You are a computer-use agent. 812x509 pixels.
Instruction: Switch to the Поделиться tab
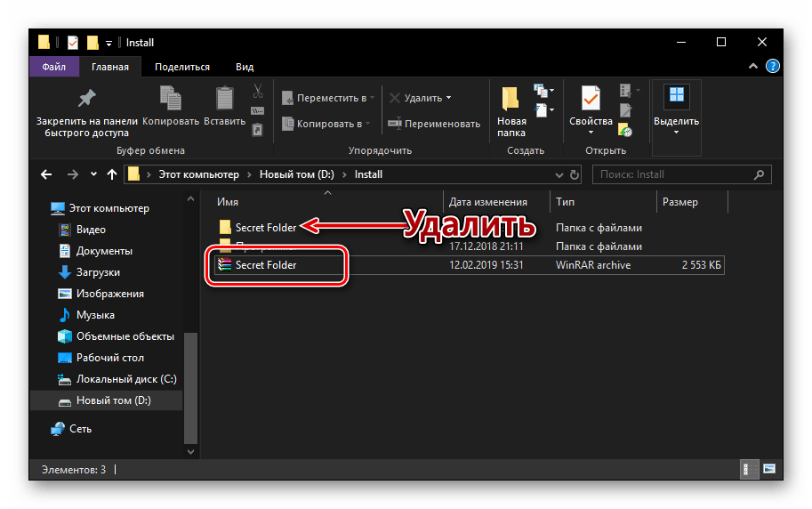coord(182,67)
